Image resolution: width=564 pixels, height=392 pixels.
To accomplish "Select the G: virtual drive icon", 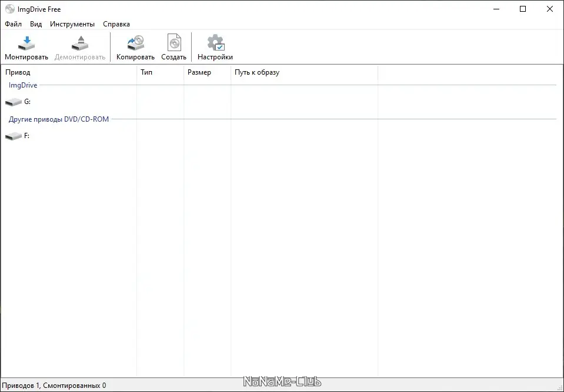I will pyautogui.click(x=14, y=102).
